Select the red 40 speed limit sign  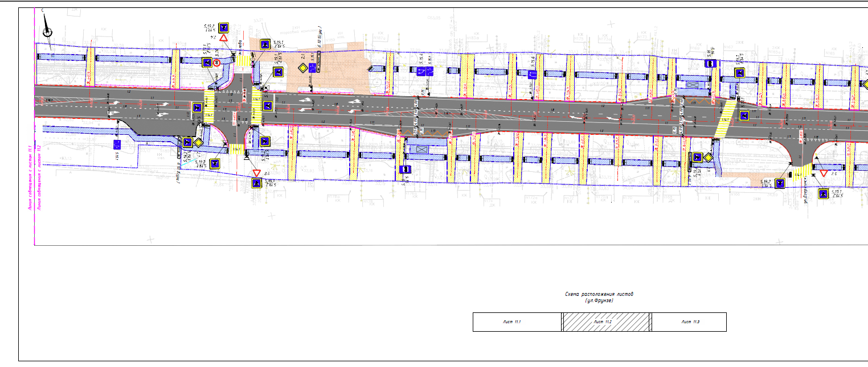(216, 63)
